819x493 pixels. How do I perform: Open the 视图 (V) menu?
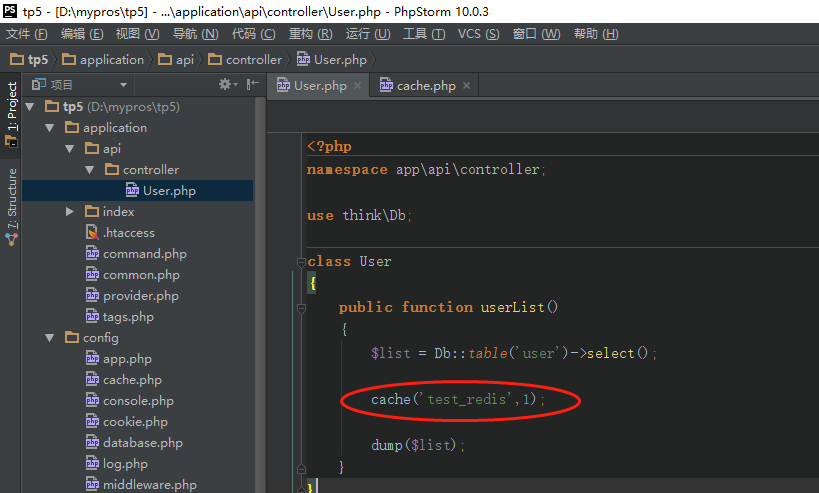137,34
